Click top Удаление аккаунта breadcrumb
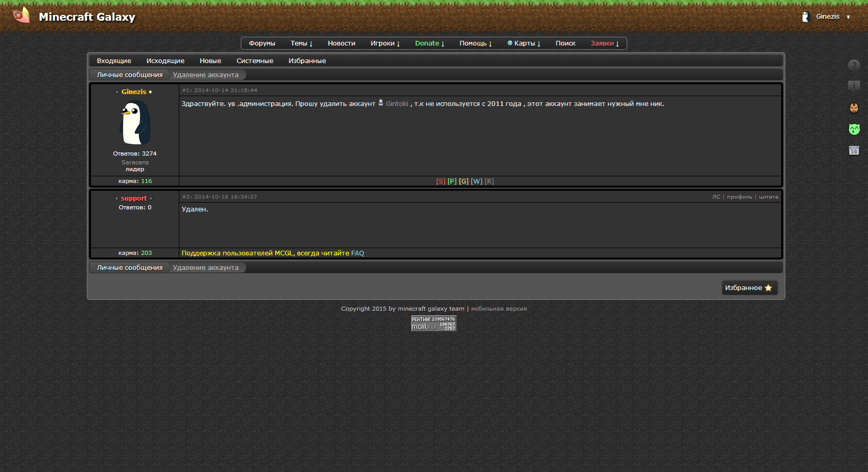868x472 pixels. (x=206, y=74)
